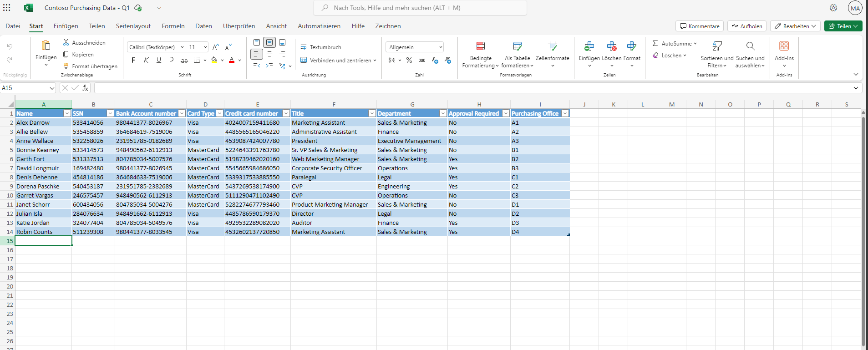
Task: Apply the yellow fill color swatch
Action: click(214, 60)
